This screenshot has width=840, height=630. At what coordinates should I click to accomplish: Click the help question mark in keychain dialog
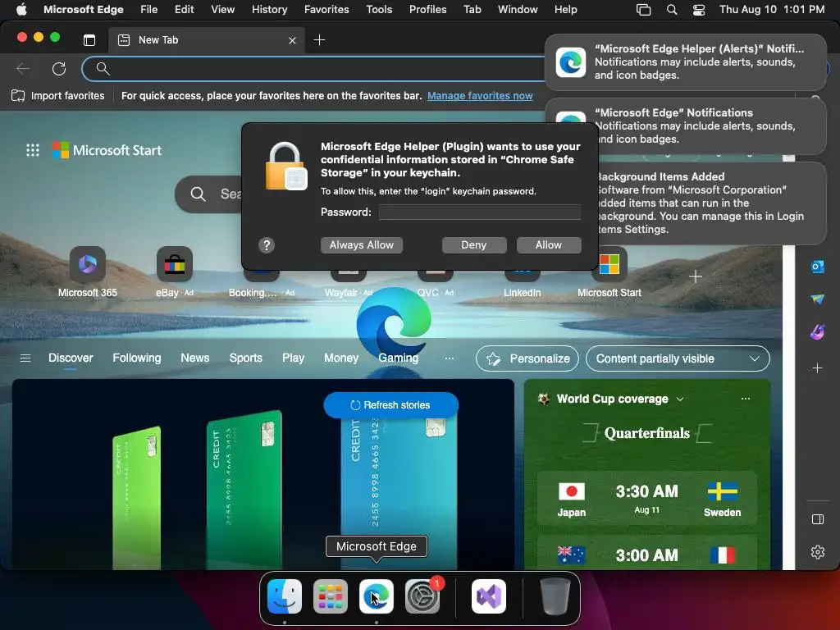click(267, 245)
